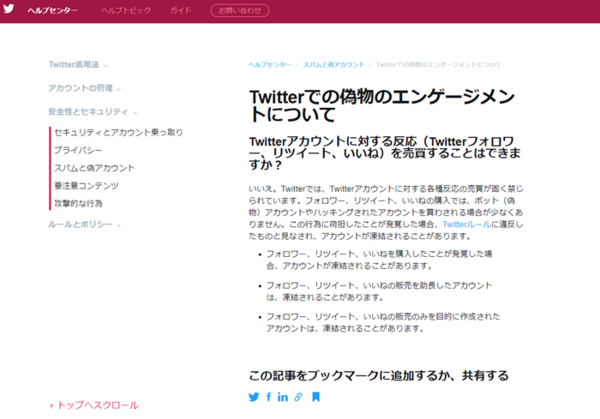The height and width of the screenshot is (419, 600).
Task: Click third bullet about 販売のみを目的
Action: point(383,323)
